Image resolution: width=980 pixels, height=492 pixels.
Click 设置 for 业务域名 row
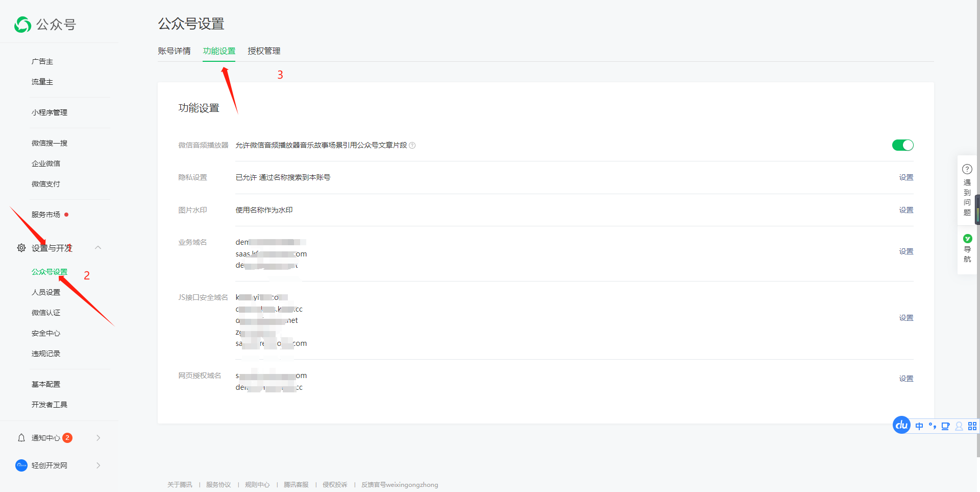pyautogui.click(x=906, y=251)
